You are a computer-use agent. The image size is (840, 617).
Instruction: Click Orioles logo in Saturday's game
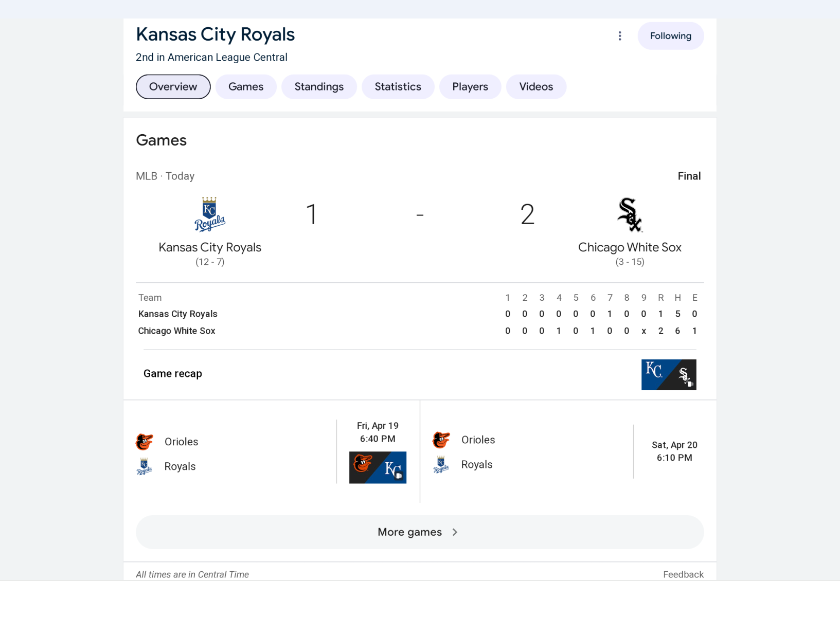click(441, 440)
